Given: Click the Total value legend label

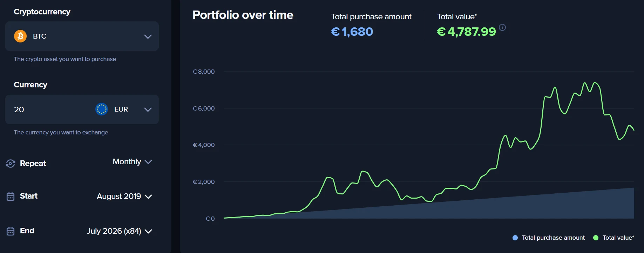Looking at the screenshot, I should click(618, 238).
